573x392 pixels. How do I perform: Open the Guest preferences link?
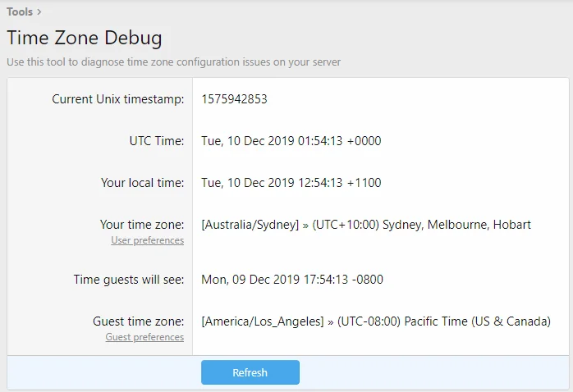point(144,337)
